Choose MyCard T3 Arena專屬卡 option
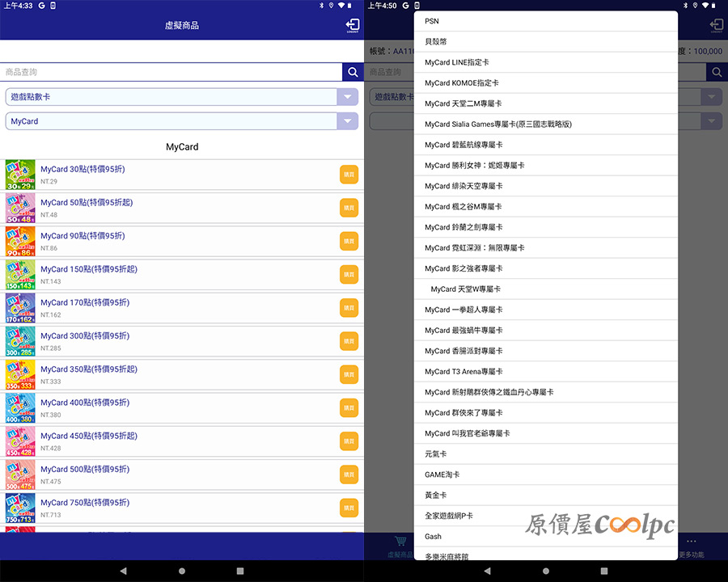 545,371
